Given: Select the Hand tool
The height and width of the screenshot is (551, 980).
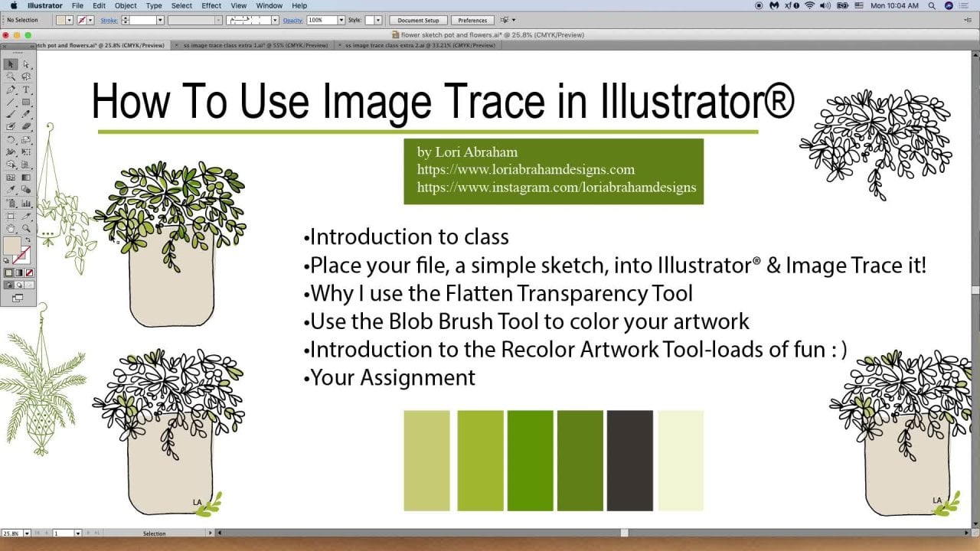Looking at the screenshot, I should [x=11, y=227].
